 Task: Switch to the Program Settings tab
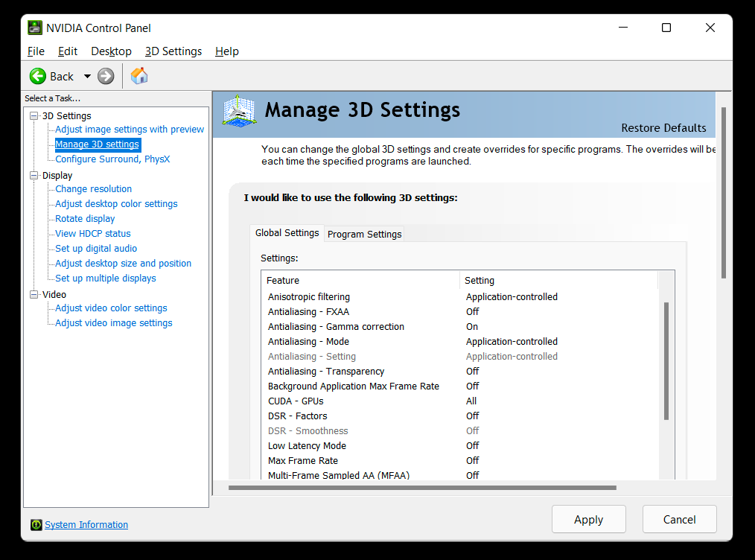point(365,234)
